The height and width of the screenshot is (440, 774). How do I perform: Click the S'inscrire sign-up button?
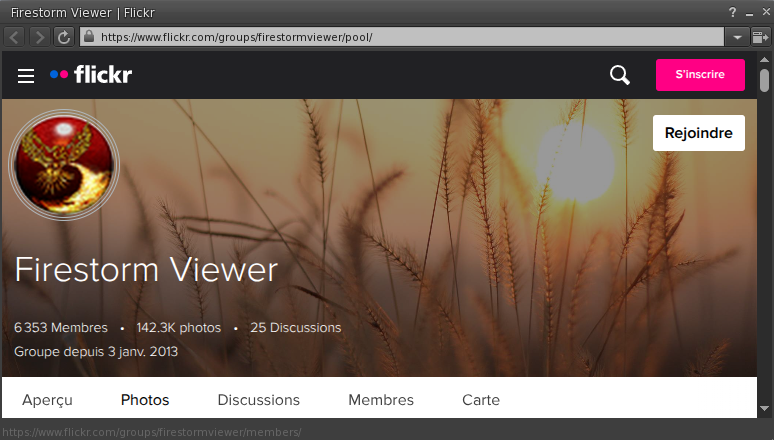tap(700, 75)
